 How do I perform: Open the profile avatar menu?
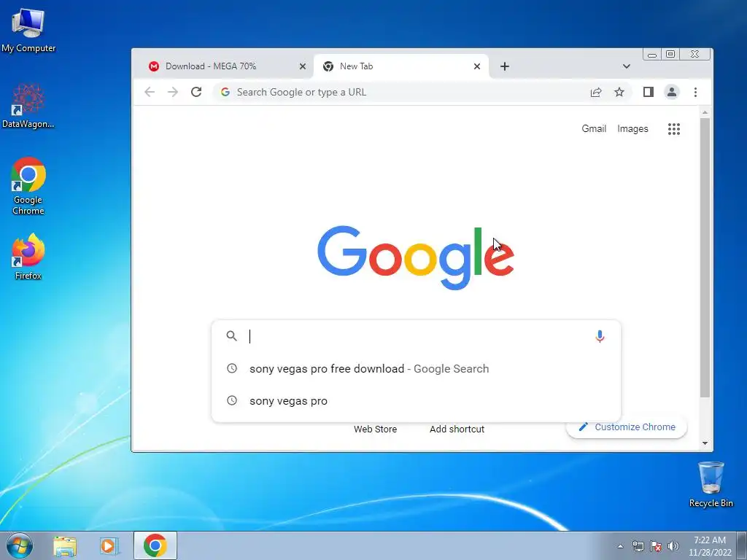tap(671, 92)
